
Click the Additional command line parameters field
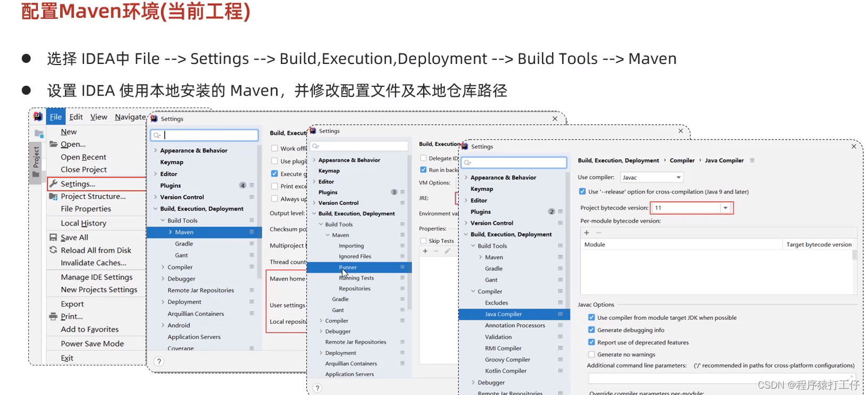(722, 378)
